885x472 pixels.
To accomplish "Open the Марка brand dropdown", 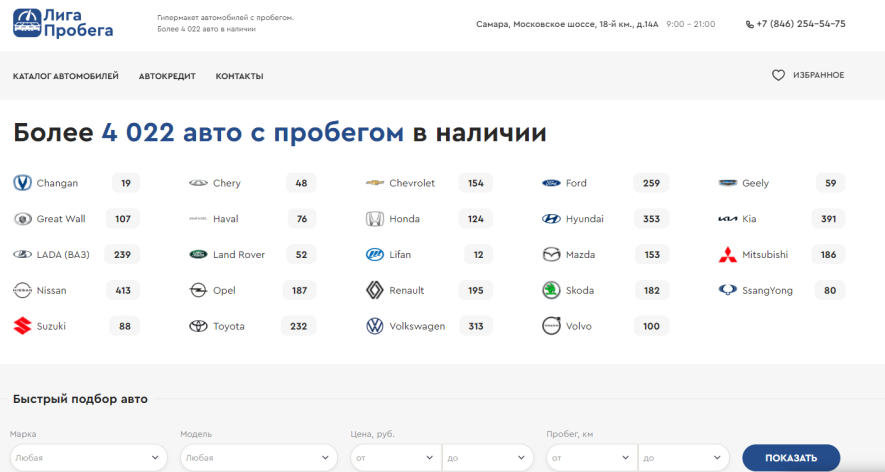I will point(89,458).
